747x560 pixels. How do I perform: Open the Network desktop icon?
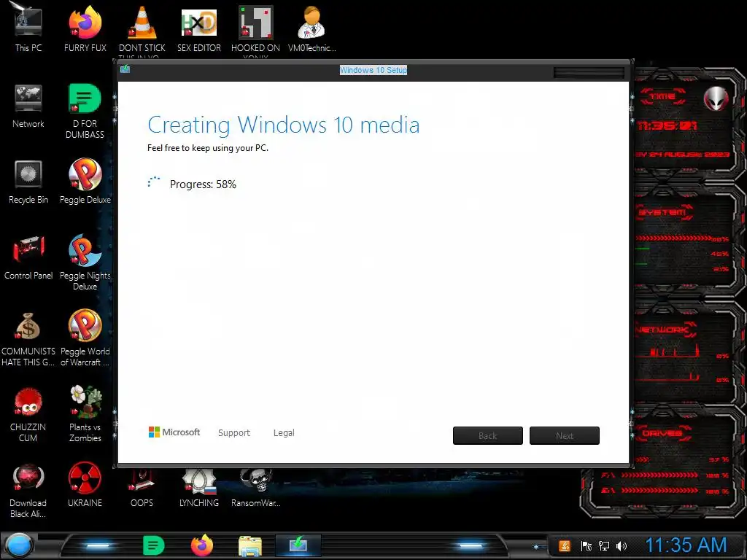28,106
